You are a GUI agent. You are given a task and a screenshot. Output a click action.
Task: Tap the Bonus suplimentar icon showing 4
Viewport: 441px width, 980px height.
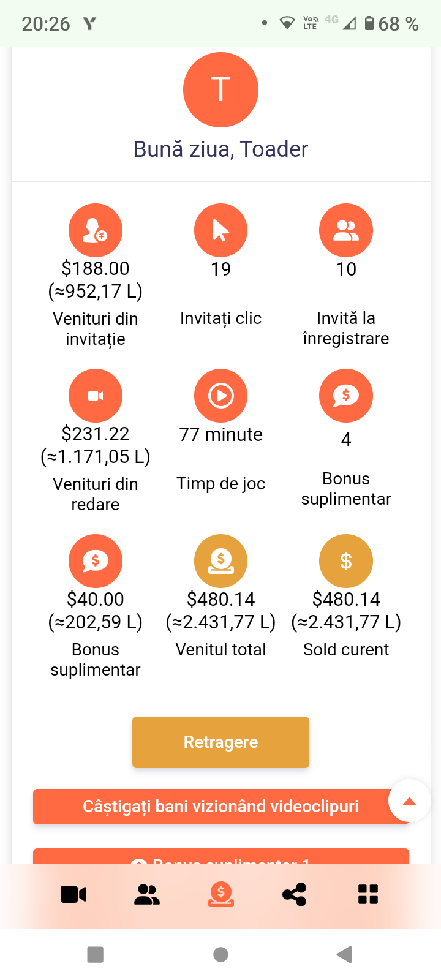click(346, 396)
